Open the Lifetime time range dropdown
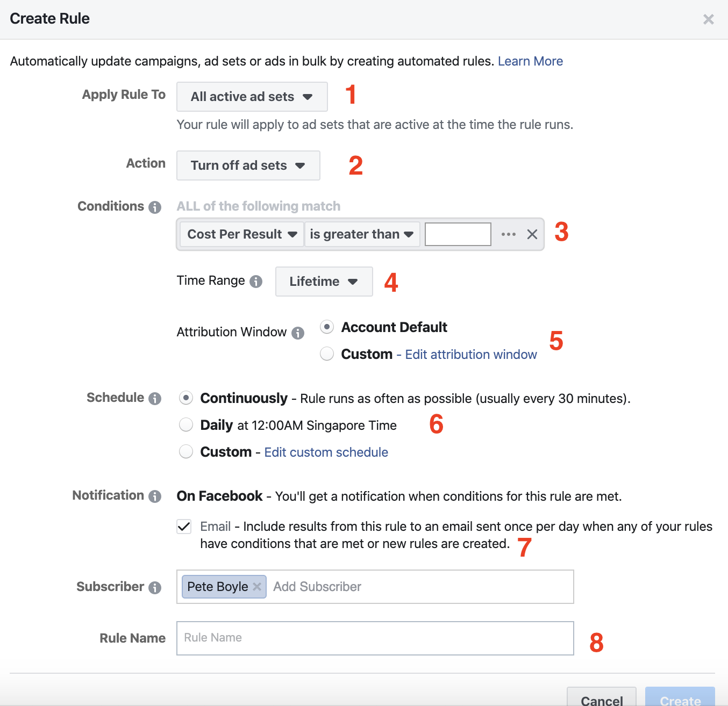The height and width of the screenshot is (706, 728). 324,282
